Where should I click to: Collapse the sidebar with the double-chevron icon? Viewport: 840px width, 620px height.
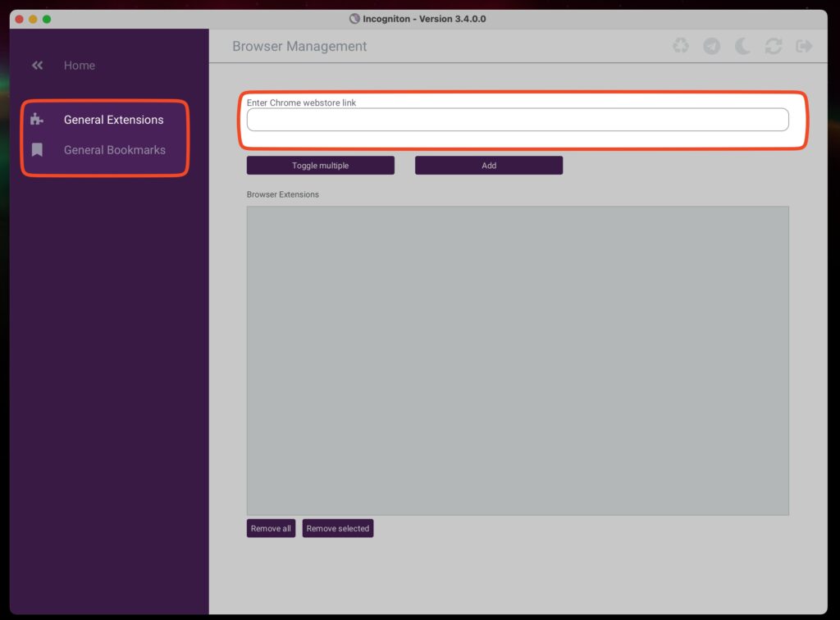point(36,65)
